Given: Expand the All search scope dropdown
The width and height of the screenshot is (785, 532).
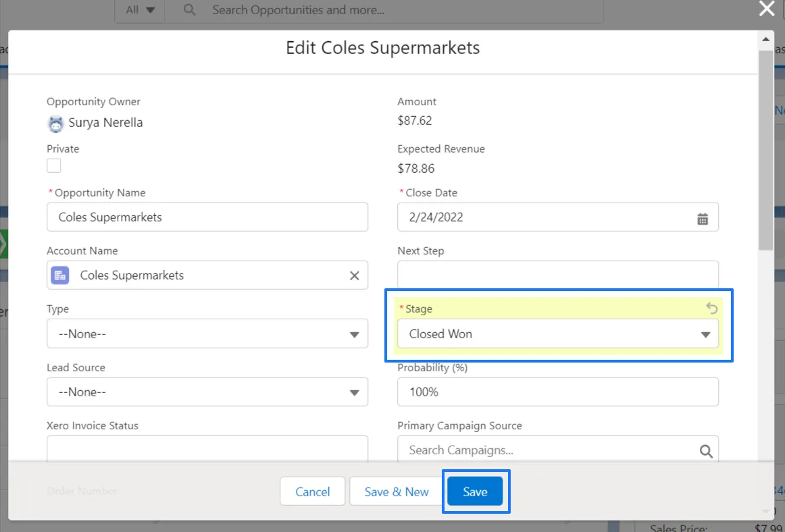Looking at the screenshot, I should point(141,10).
